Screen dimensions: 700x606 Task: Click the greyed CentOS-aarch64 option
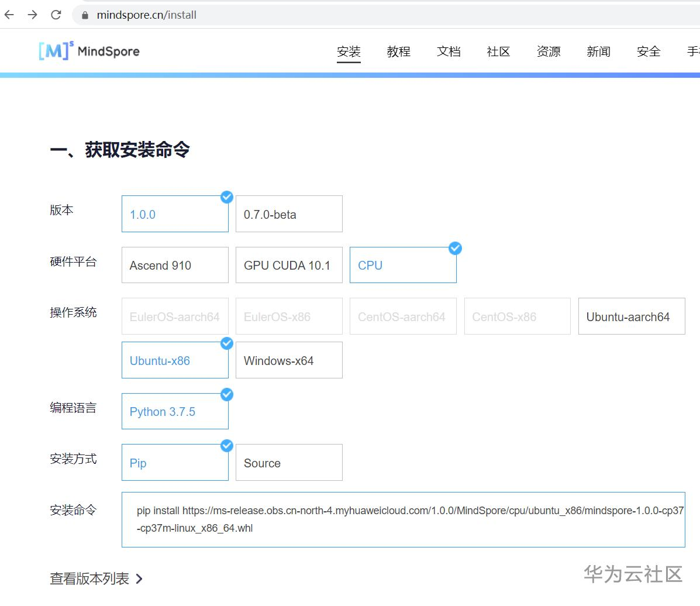403,316
